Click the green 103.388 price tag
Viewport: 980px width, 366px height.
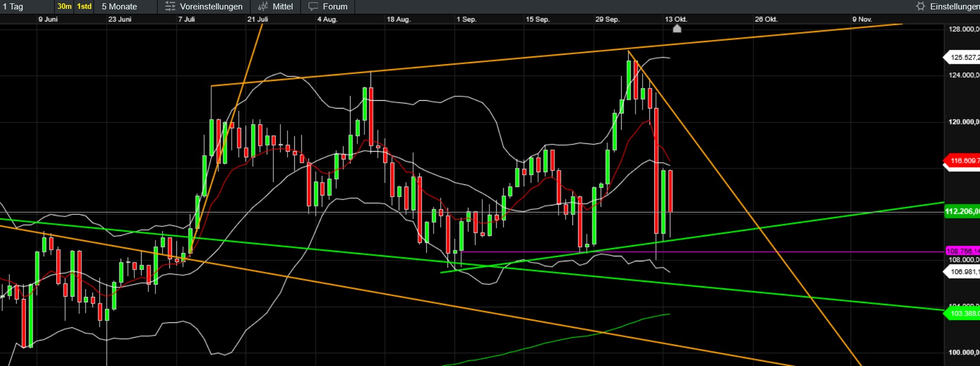point(962,313)
